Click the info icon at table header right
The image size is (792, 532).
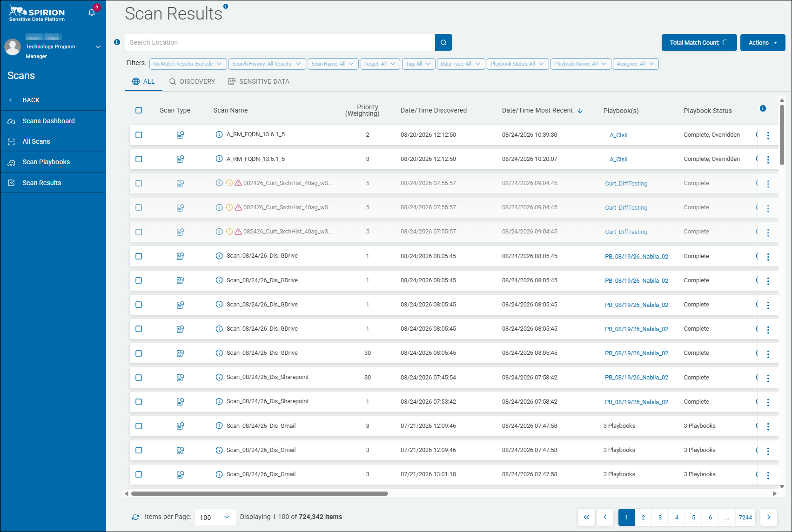tap(763, 108)
